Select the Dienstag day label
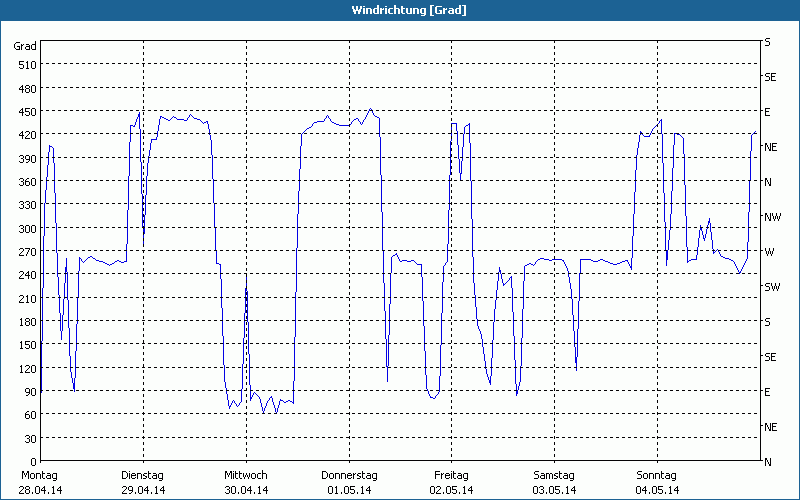Image resolution: width=800 pixels, height=500 pixels. [142, 475]
